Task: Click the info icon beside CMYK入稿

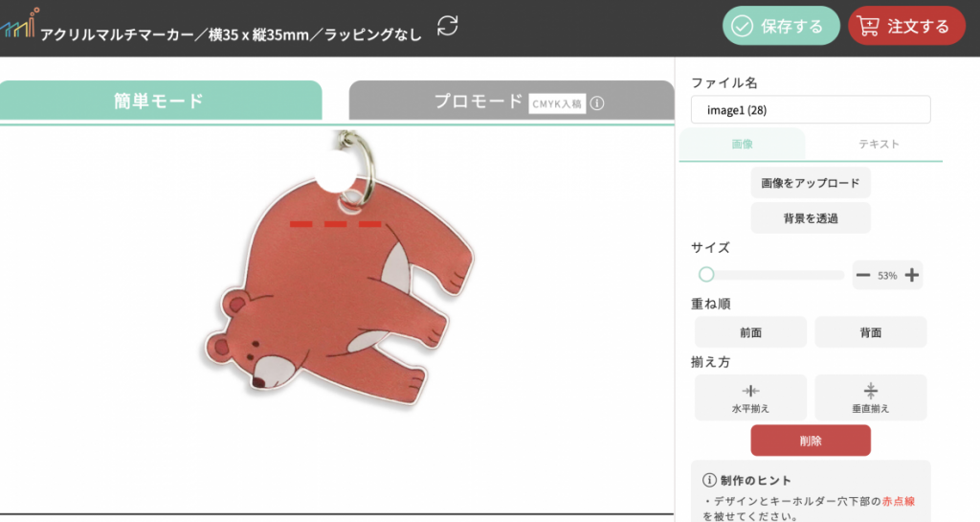Action: coord(597,103)
